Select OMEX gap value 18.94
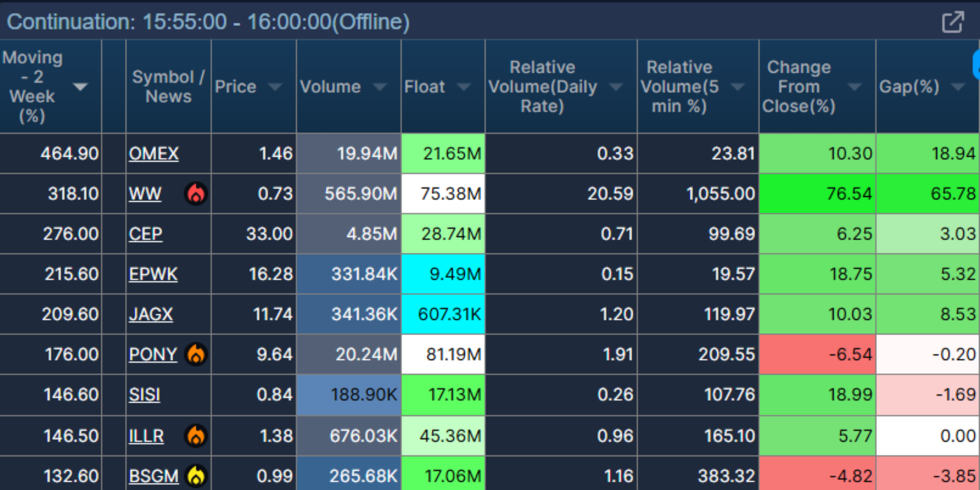This screenshot has width=980, height=490. 928,154
